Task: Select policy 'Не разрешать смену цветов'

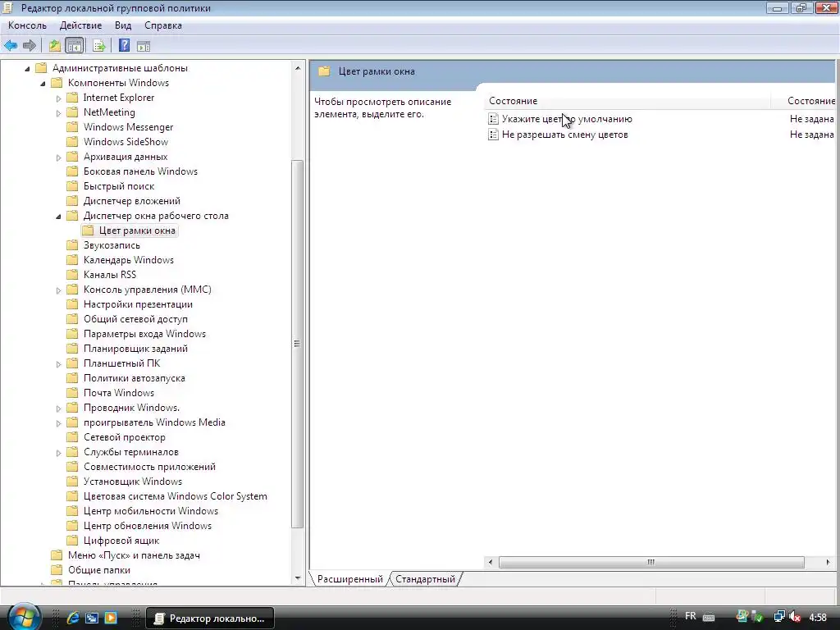Action: click(x=564, y=135)
